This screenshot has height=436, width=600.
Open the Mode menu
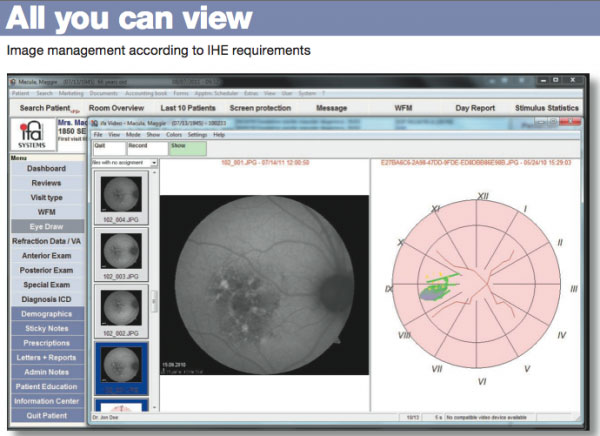click(x=134, y=133)
